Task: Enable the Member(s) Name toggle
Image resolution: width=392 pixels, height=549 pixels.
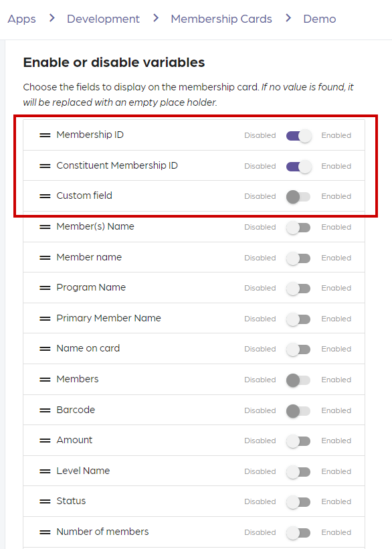Action: point(298,228)
